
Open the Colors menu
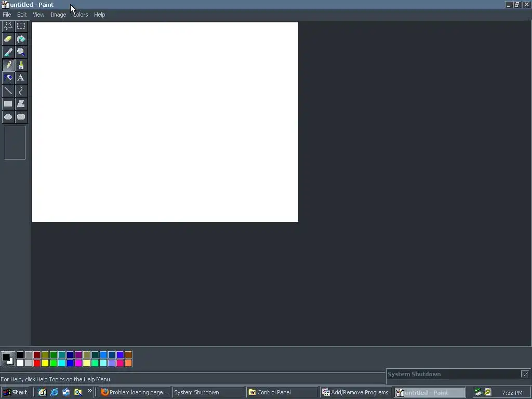coord(80,15)
